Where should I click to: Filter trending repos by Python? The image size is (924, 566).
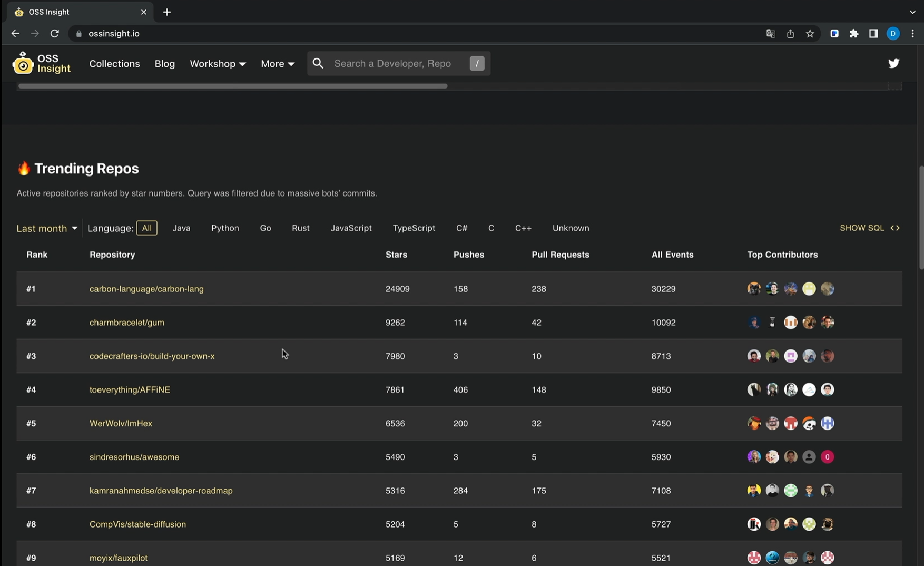point(225,228)
